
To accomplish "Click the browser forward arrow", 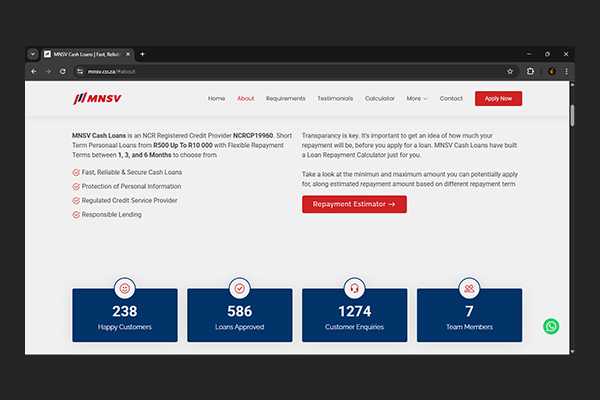I will 48,72.
